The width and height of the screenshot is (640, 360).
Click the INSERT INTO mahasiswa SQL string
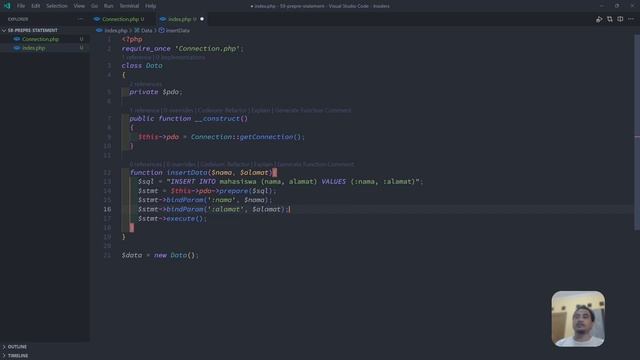pos(293,182)
